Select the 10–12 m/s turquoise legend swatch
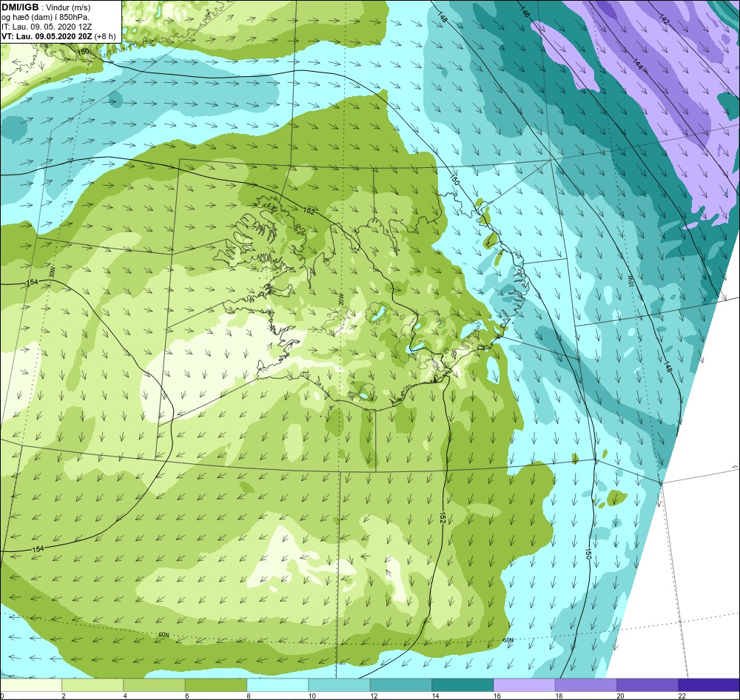Viewport: 740px width, 700px height. [x=339, y=685]
